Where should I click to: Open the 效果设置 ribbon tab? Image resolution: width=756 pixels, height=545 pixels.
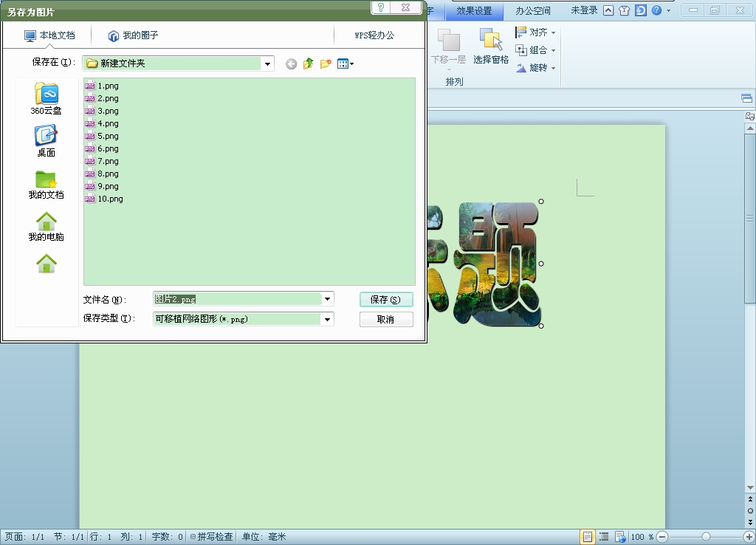[474, 10]
